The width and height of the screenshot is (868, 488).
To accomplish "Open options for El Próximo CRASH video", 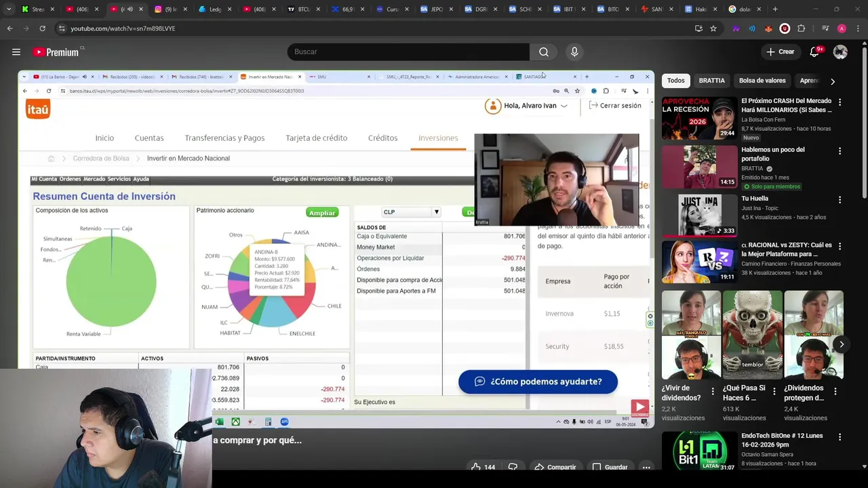I will pos(840,102).
